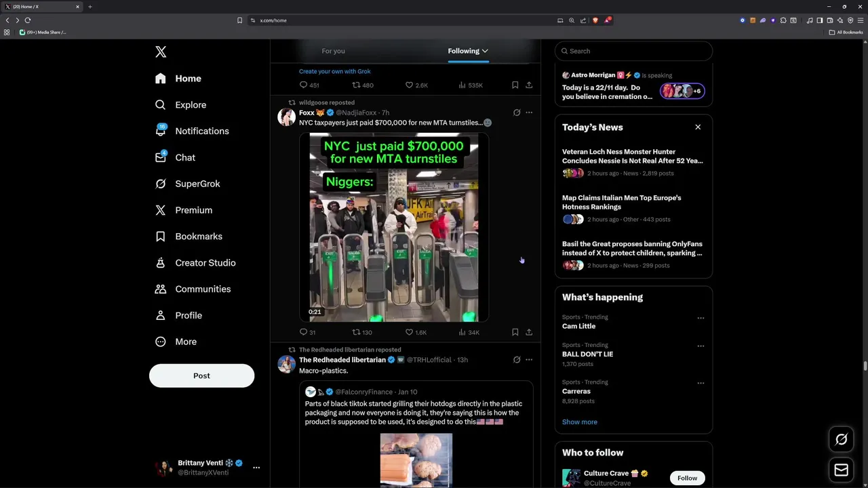The width and height of the screenshot is (868, 488).
Task: Open Chat from the sidebar
Action: [175, 157]
